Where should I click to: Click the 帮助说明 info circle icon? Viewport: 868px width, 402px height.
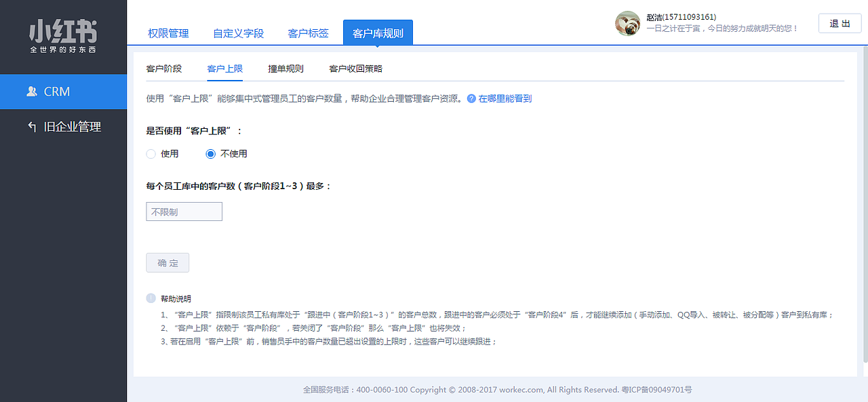(x=149, y=298)
